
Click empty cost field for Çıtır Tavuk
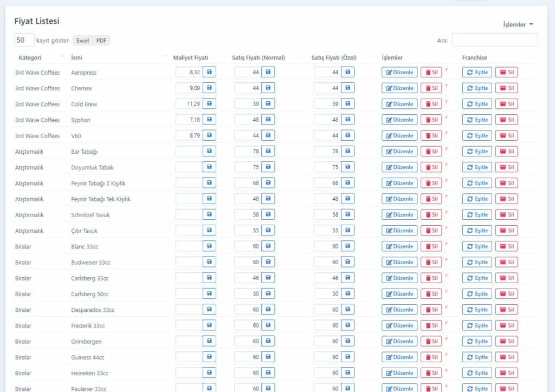coord(189,231)
